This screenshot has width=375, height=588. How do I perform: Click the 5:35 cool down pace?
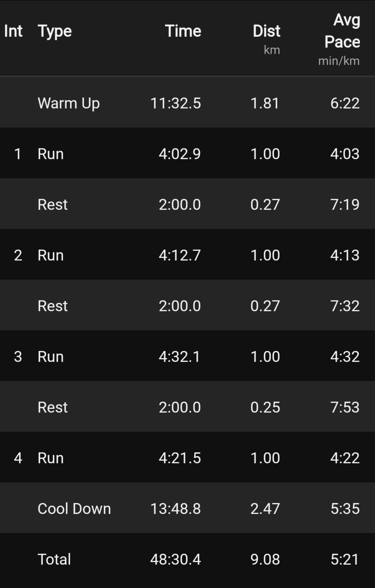(345, 508)
